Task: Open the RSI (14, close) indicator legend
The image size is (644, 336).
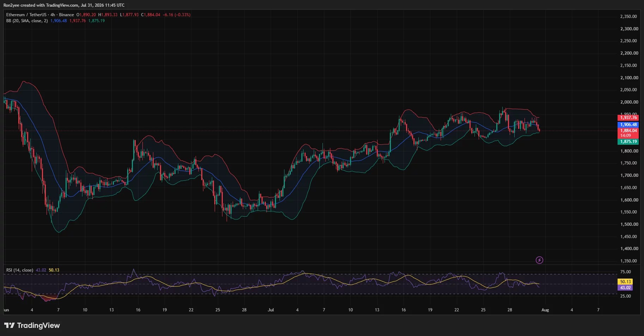Action: [x=20, y=270]
